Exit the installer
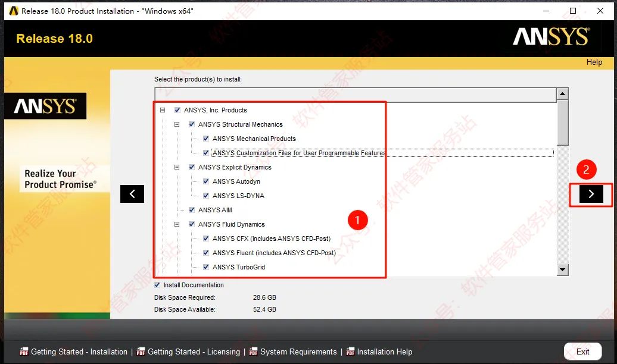617x364 pixels. (583, 352)
